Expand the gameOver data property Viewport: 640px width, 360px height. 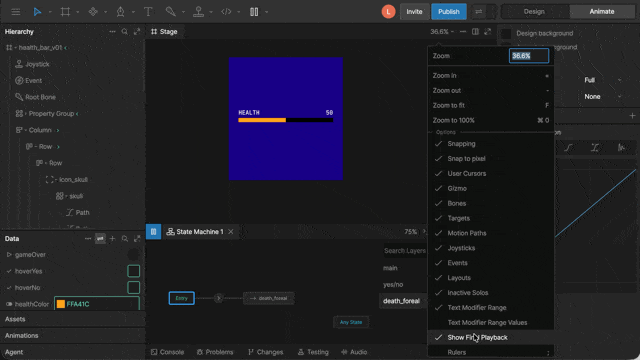point(9,255)
